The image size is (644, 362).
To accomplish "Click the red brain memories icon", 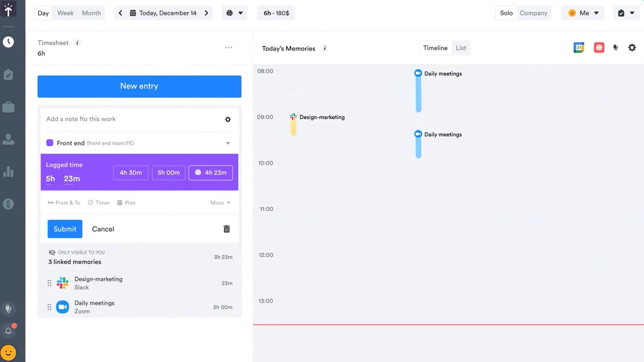I will [599, 47].
